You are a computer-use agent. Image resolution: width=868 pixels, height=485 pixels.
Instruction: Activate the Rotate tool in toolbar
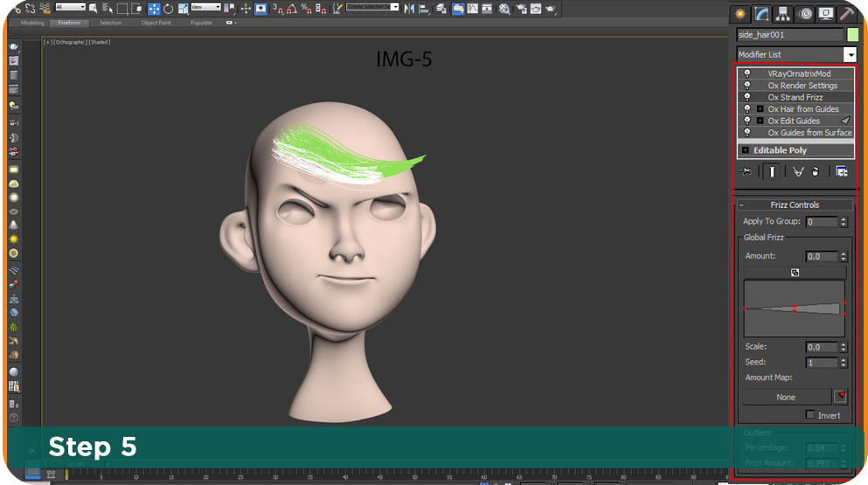[169, 9]
